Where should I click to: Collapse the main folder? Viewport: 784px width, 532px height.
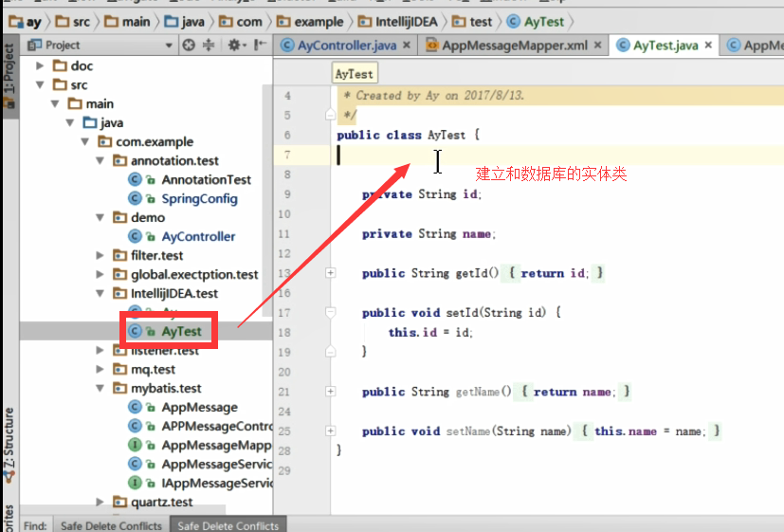(55, 103)
